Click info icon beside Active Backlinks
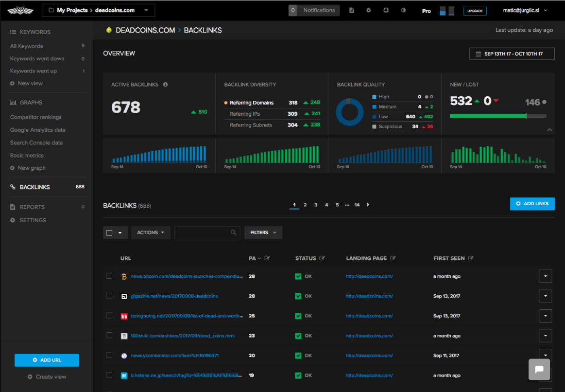Screen dimensions: 565x392 (x=165, y=84)
